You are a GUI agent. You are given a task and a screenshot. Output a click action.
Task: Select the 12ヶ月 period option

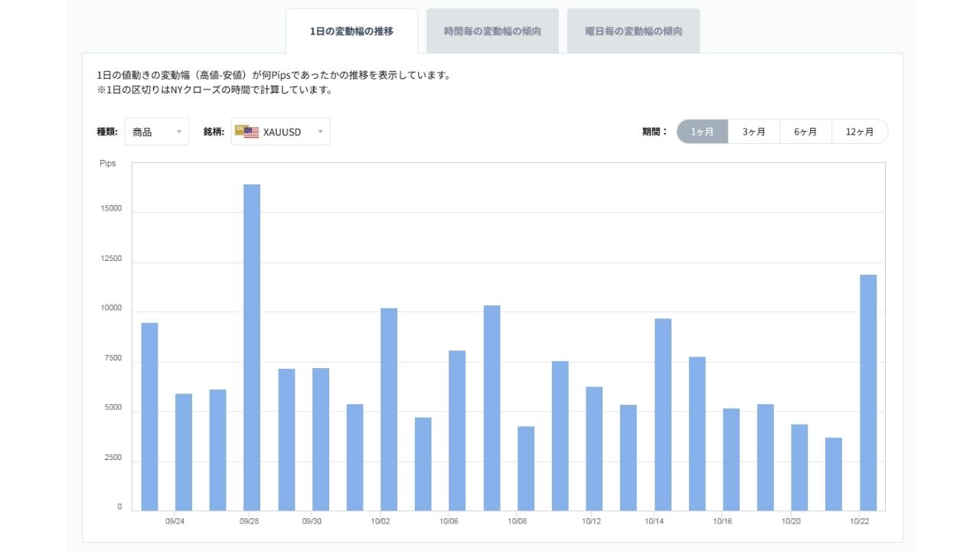click(x=860, y=132)
